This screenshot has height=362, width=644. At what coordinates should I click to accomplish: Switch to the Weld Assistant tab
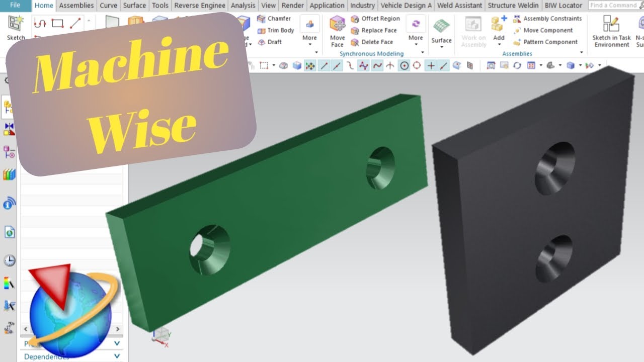click(460, 6)
